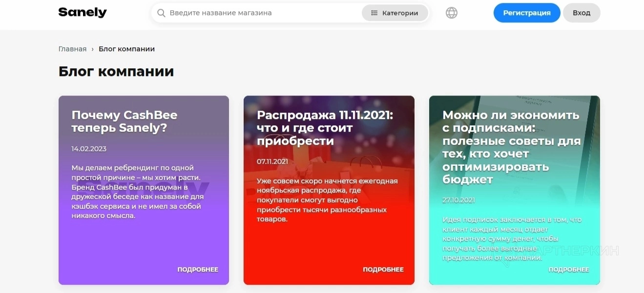Open the article "Можно ли экономить с подписками"
Viewport: 644px width, 293px height.
point(512,147)
